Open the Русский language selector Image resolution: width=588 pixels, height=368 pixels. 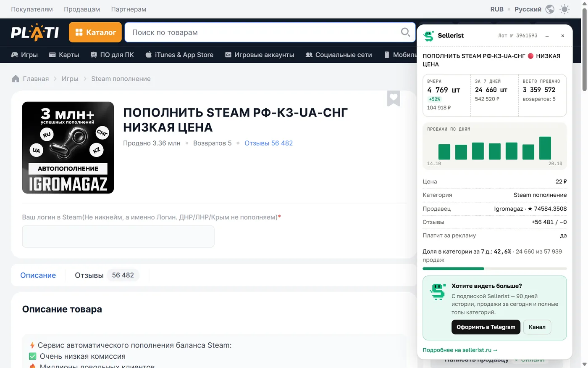point(528,9)
